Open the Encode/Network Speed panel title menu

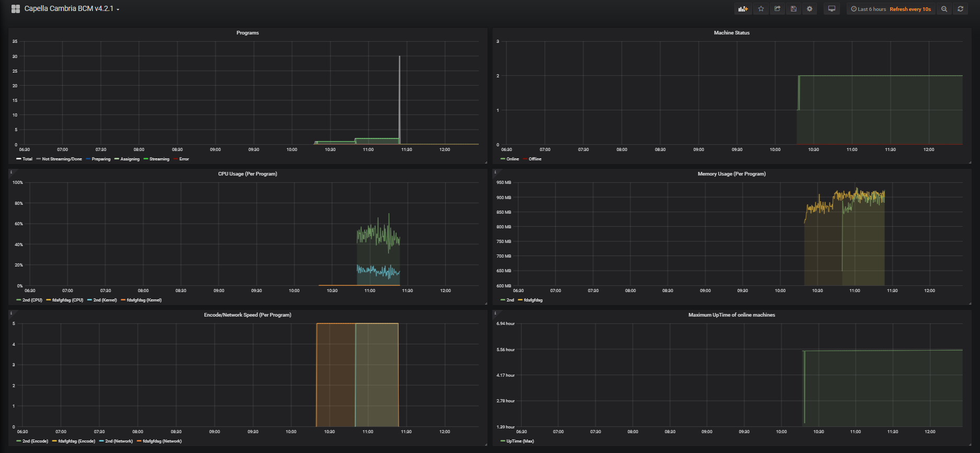click(248, 315)
